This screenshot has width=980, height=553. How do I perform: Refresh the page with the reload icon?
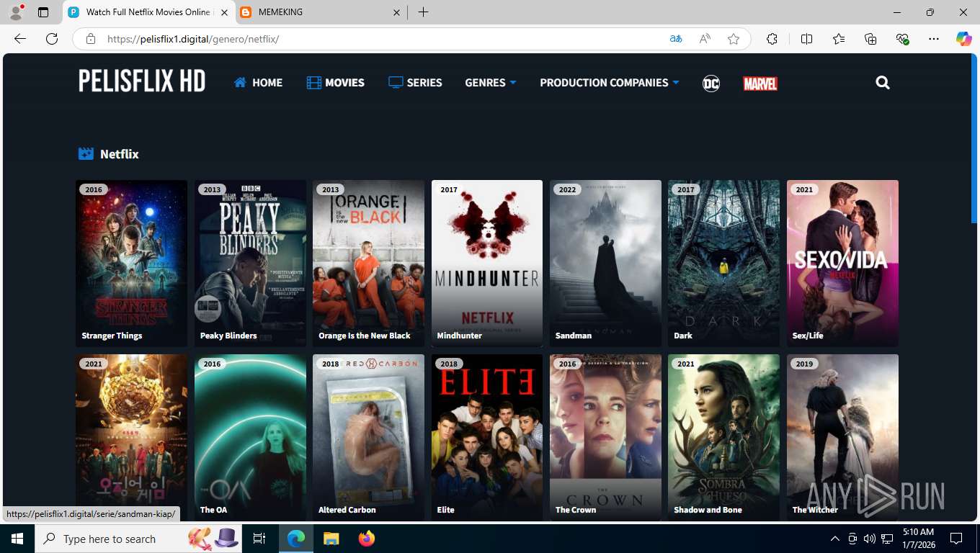pos(52,39)
